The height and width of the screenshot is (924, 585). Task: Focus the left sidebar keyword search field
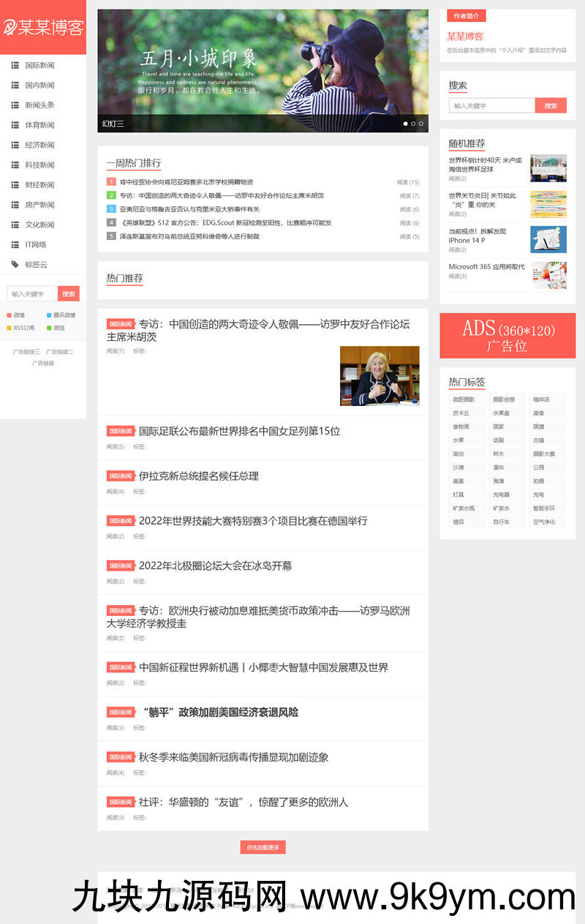click(32, 294)
